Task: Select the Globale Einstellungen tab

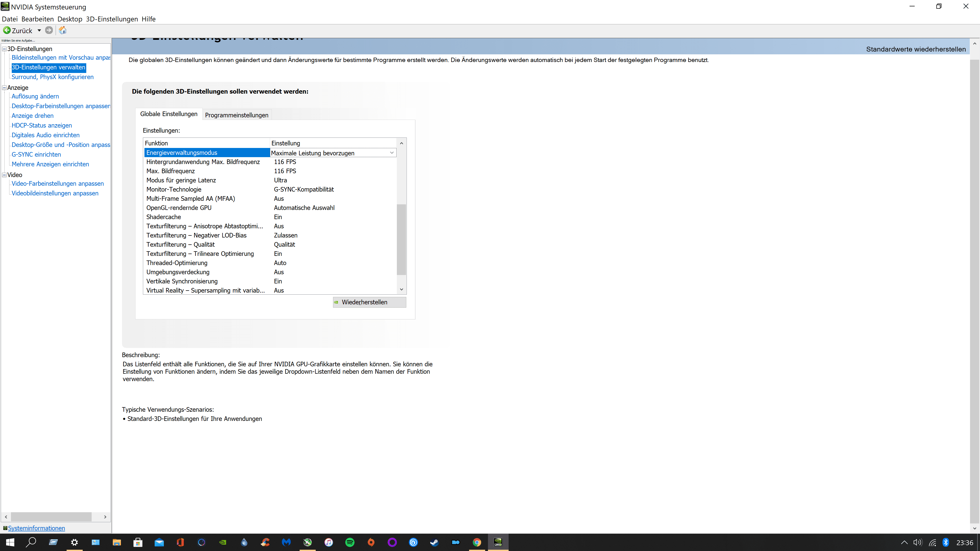Action: pyautogui.click(x=169, y=114)
